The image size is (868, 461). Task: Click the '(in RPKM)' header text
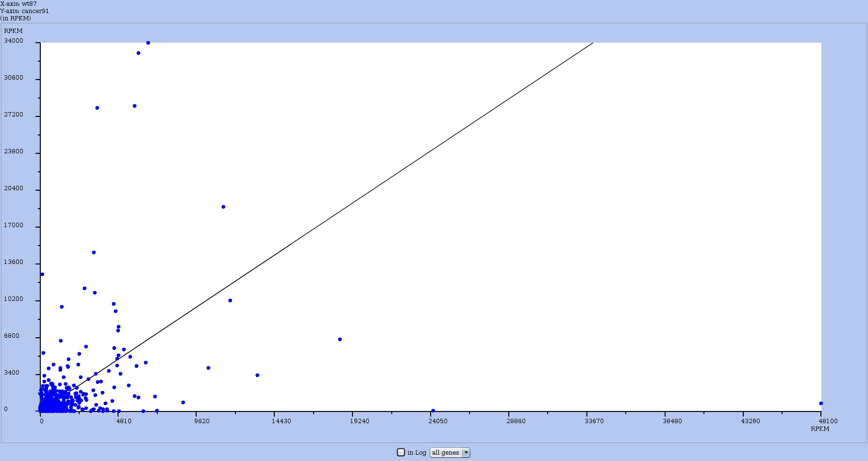16,18
